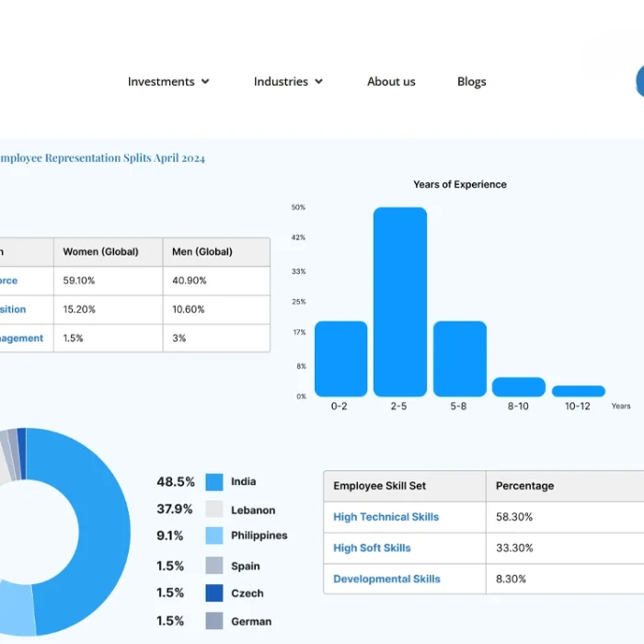
Task: Open the About us menu item
Action: pos(391,82)
